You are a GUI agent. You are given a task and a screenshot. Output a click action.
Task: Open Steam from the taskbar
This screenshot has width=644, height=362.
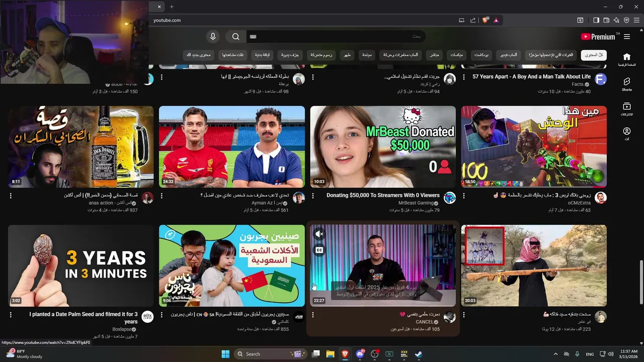(419, 354)
